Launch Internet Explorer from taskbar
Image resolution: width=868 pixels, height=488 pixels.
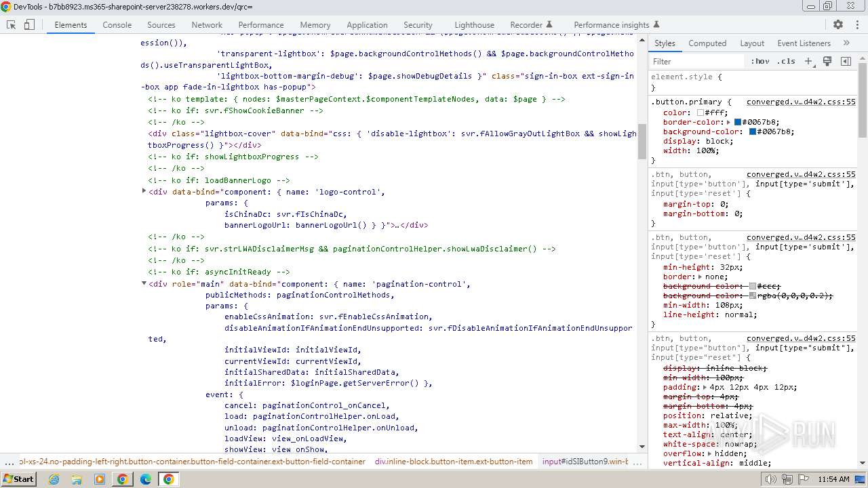click(x=54, y=479)
